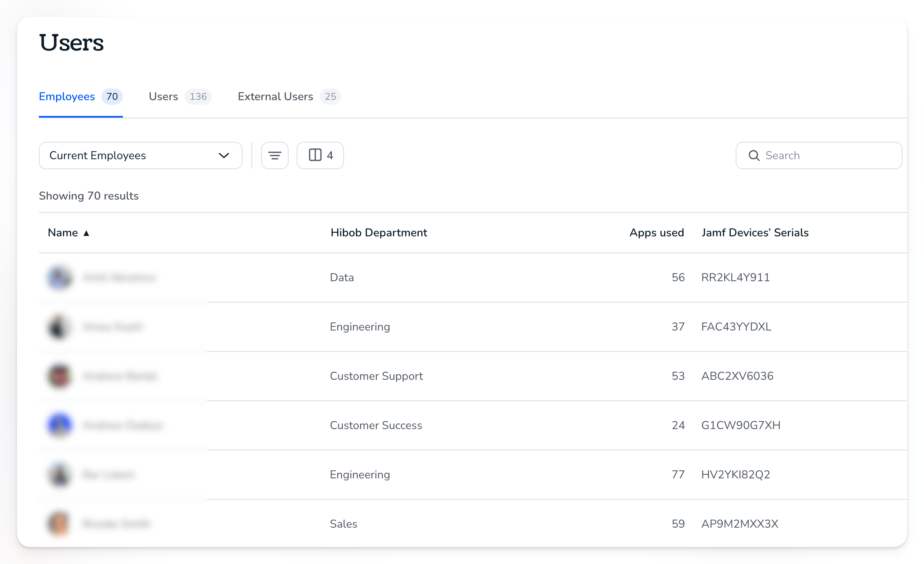The width and height of the screenshot is (924, 564).
Task: Click the apps used value 77
Action: coord(678,475)
